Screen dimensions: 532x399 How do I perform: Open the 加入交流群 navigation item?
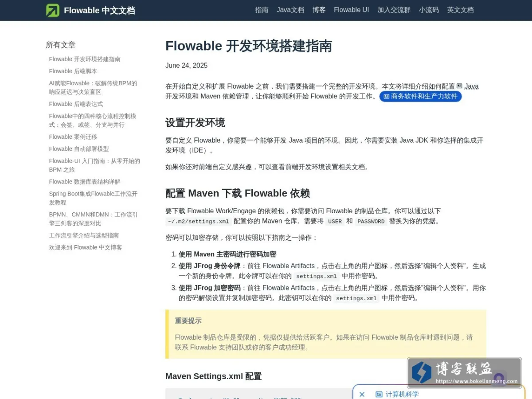coord(394,10)
